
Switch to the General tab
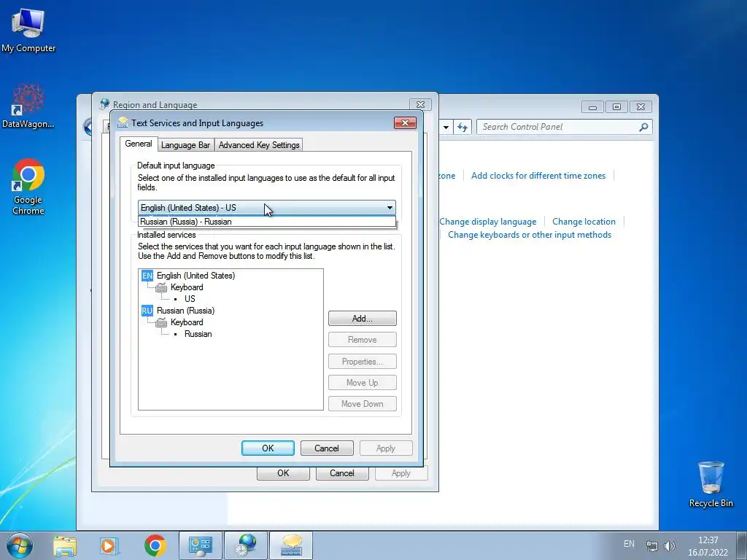139,144
